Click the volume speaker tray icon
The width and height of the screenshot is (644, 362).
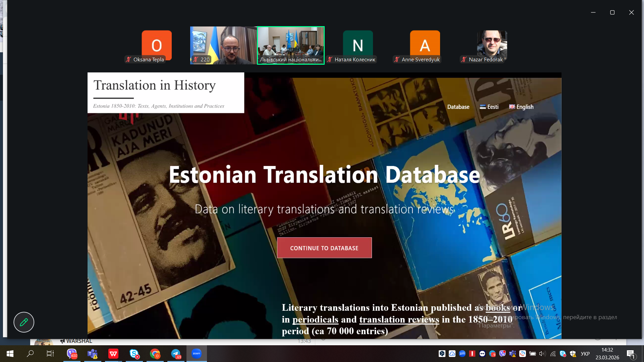point(542,354)
